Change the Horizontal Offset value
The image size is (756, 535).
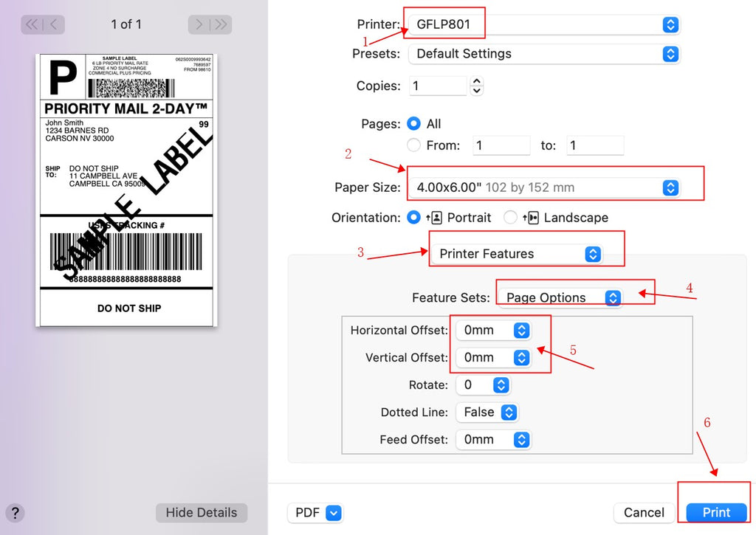click(493, 330)
